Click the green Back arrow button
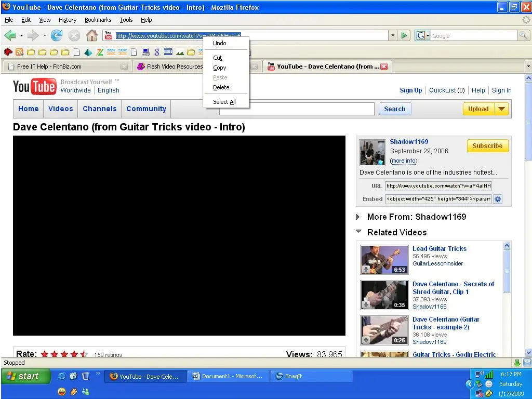 coord(10,36)
